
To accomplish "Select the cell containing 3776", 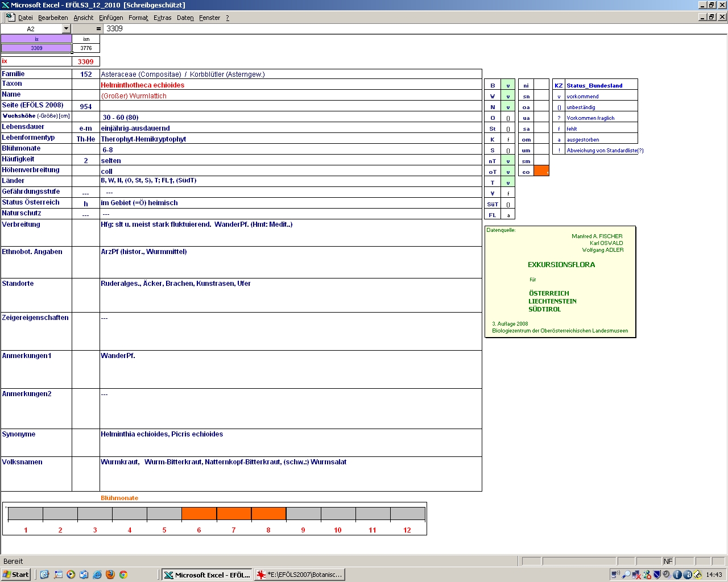I will pos(86,48).
